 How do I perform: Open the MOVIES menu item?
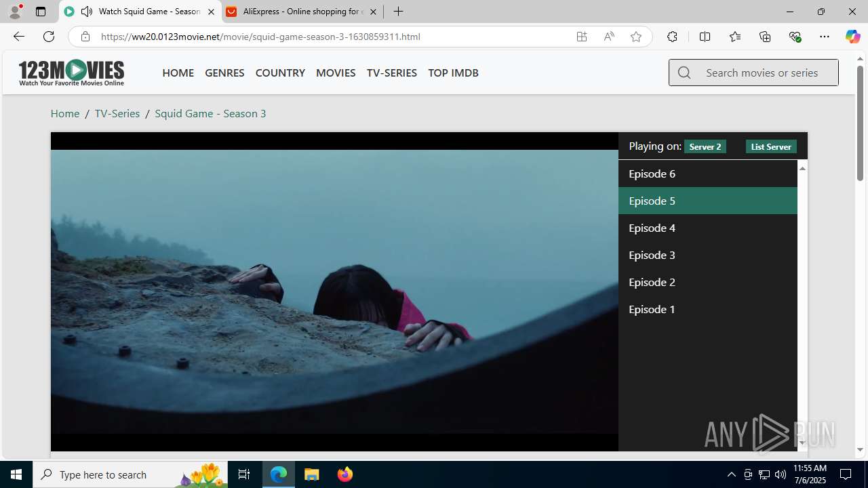(x=336, y=73)
